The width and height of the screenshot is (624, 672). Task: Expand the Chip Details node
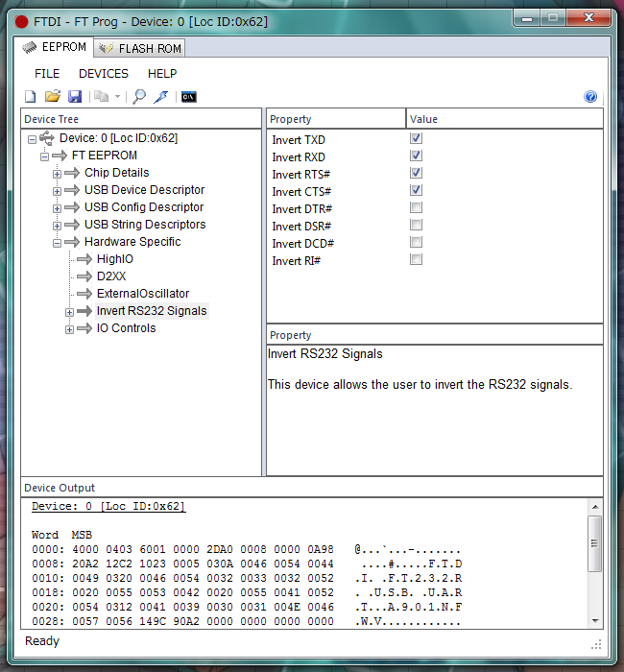57,174
